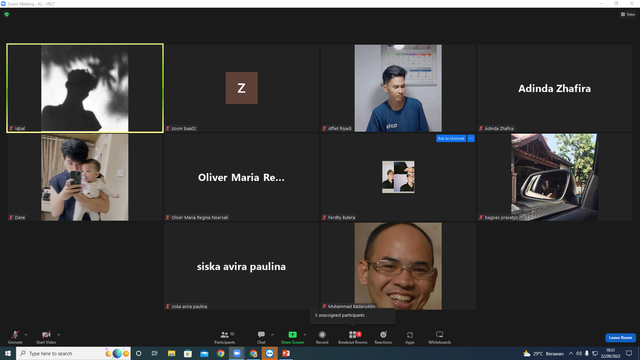
Task: Open Mail app from taskbar
Action: [x=204, y=353]
